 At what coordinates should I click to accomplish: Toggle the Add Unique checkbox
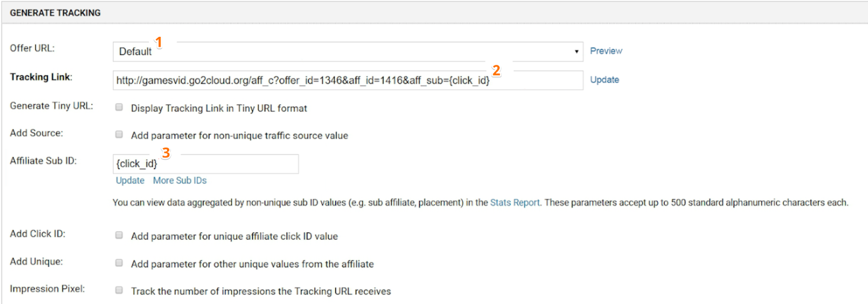coord(119,263)
